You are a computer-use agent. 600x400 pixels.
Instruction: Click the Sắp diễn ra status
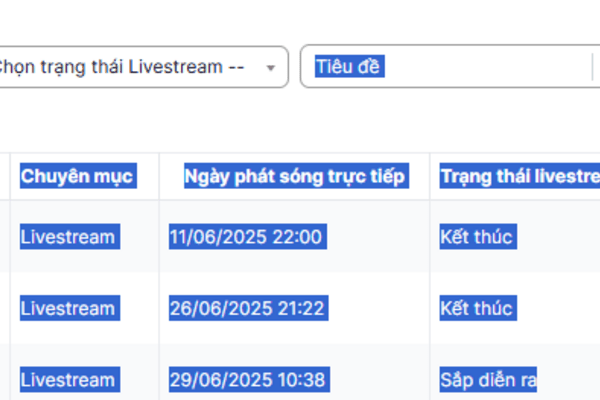point(487,380)
